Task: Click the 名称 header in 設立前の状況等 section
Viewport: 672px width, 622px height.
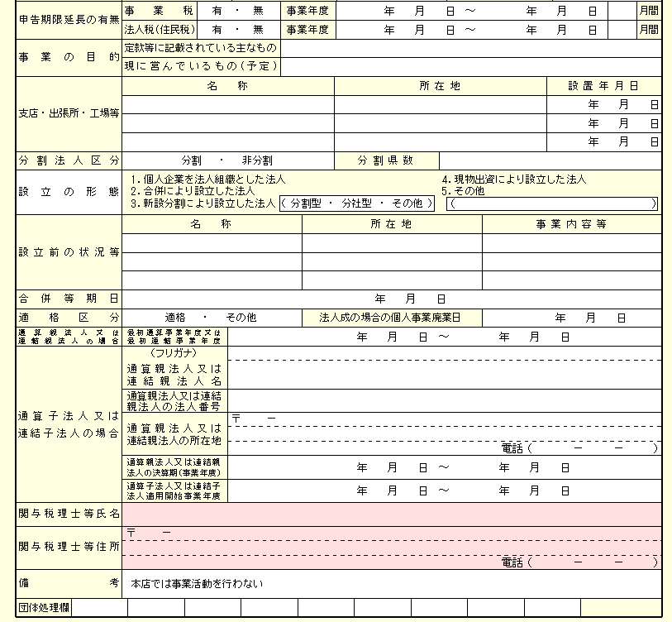Action: [x=212, y=224]
